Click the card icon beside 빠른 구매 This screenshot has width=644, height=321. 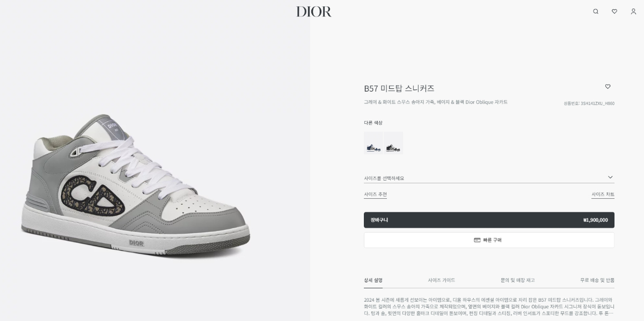click(477, 240)
